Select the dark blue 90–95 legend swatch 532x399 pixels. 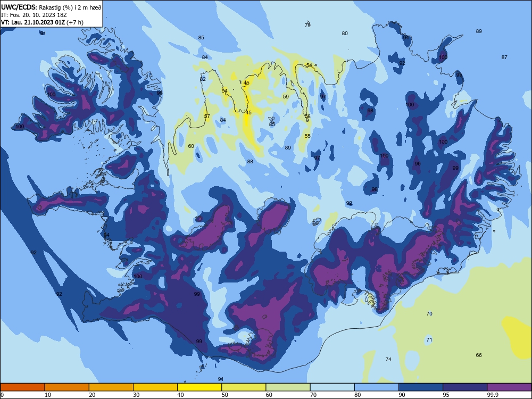(x=421, y=387)
